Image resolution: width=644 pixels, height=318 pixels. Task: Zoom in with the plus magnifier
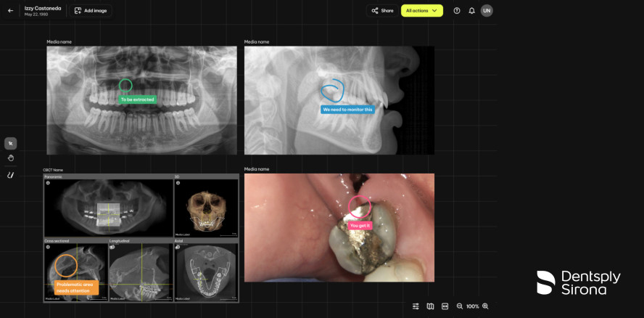coord(485,306)
